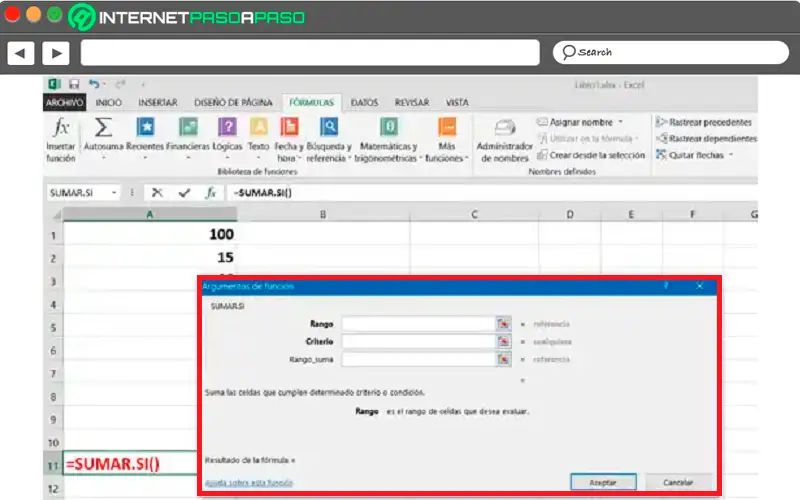This screenshot has width=800, height=500.
Task: Open the Más funciones icon
Action: pos(447,127)
